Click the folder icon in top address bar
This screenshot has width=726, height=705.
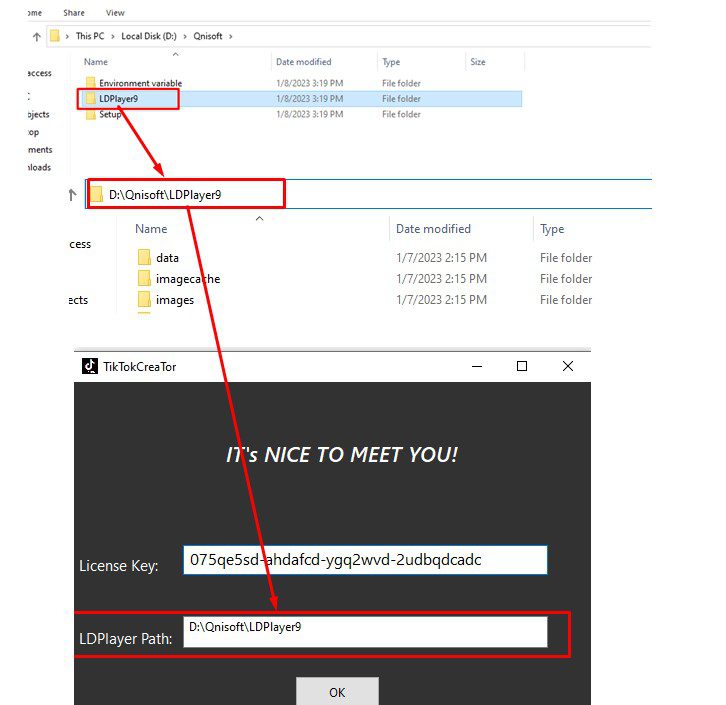(x=55, y=36)
